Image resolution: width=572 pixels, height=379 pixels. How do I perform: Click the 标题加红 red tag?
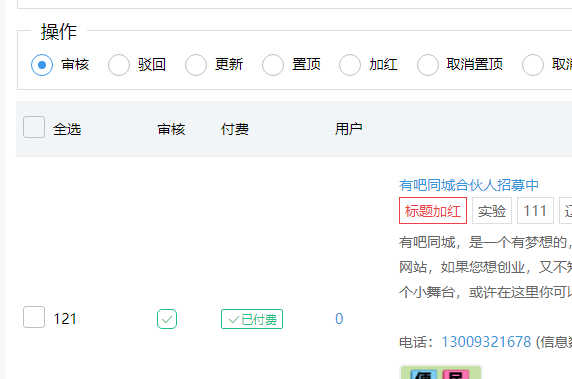pyautogui.click(x=433, y=210)
